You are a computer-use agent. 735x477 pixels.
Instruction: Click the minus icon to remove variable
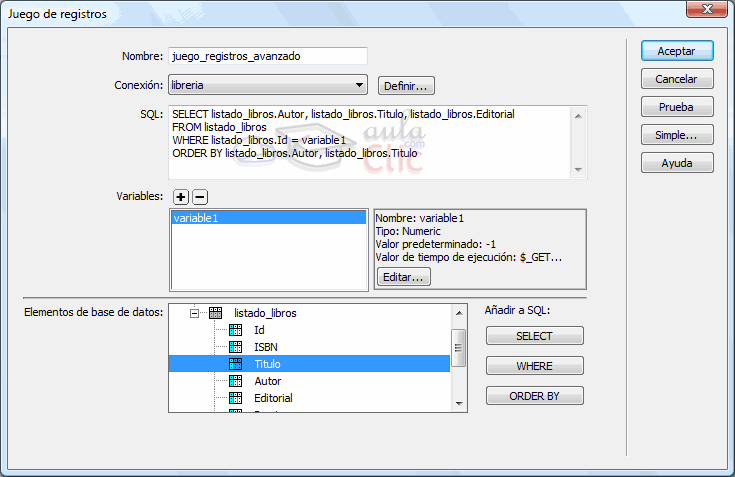pos(199,197)
